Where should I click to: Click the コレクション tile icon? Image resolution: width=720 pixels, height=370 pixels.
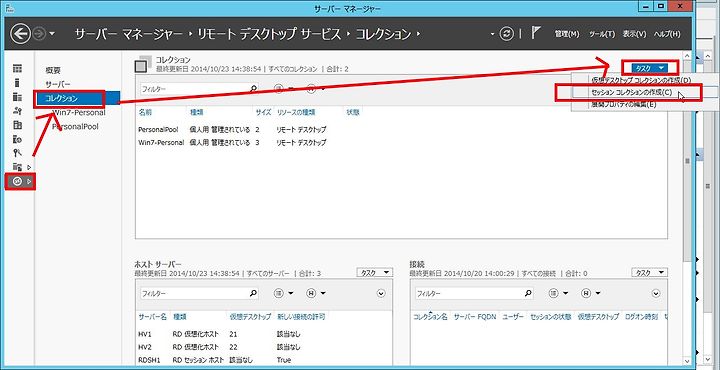[142, 64]
